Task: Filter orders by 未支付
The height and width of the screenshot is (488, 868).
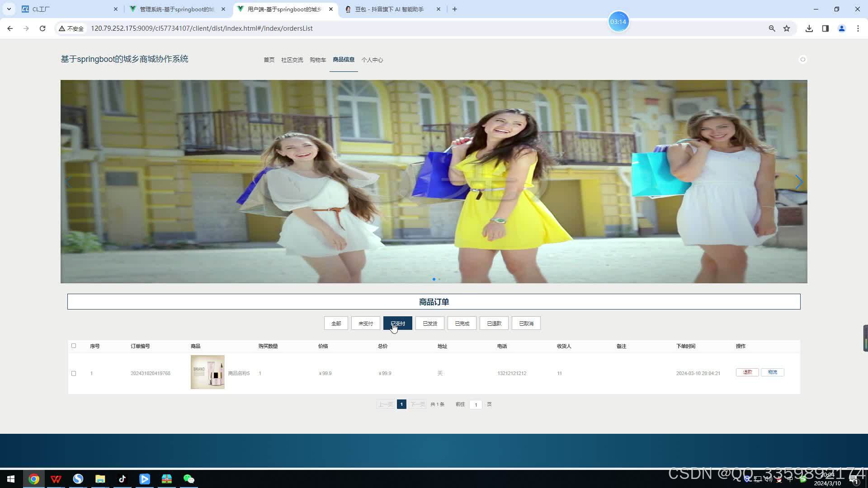Action: [366, 324]
